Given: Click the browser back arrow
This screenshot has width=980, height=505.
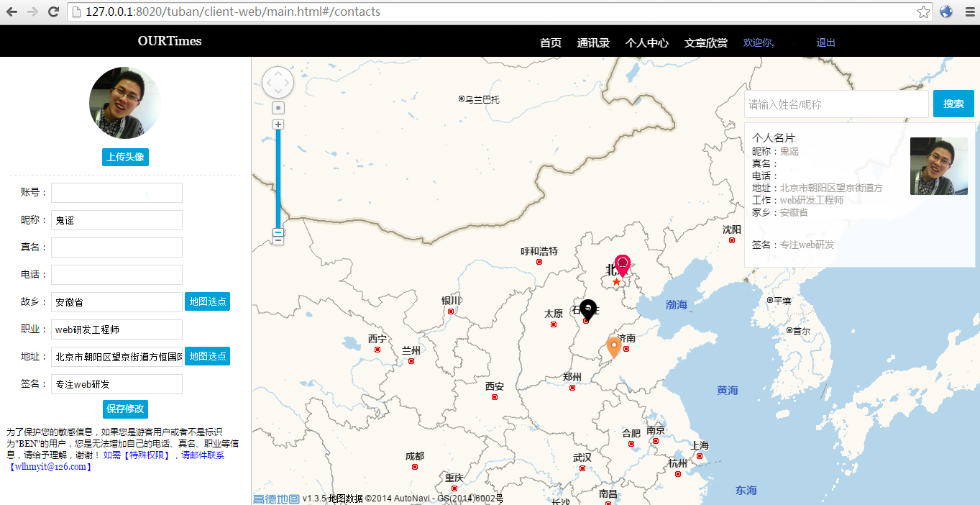Looking at the screenshot, I should (x=11, y=12).
